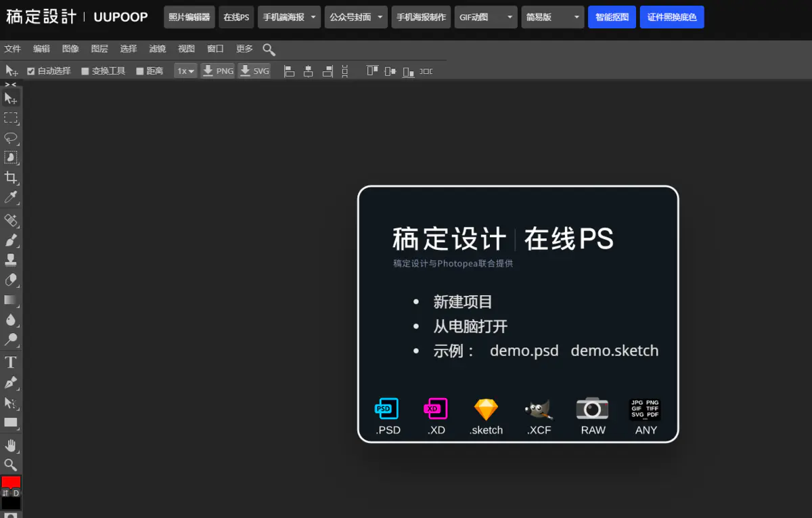Open the 编辑 menu
The image size is (812, 518).
pyautogui.click(x=42, y=49)
